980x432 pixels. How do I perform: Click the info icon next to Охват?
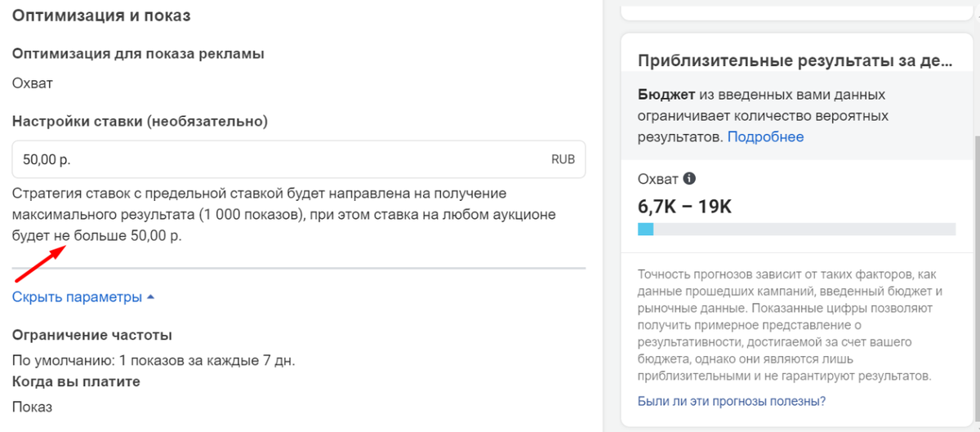pos(689,179)
